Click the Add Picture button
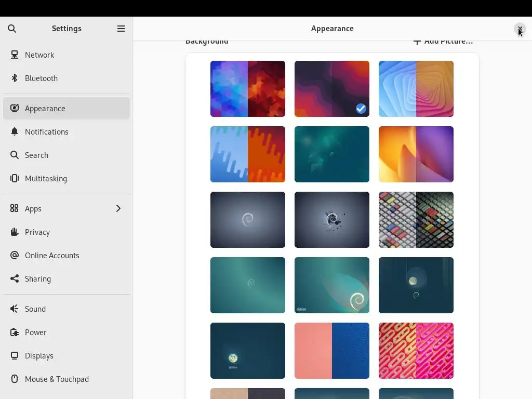The image size is (532, 399). (443, 42)
